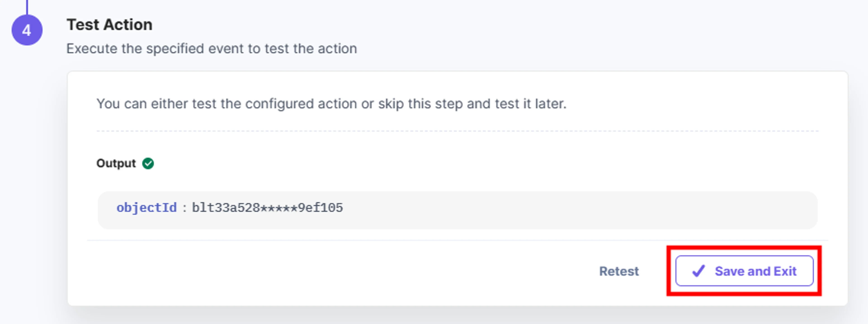Select the Save and Exit button label

755,271
